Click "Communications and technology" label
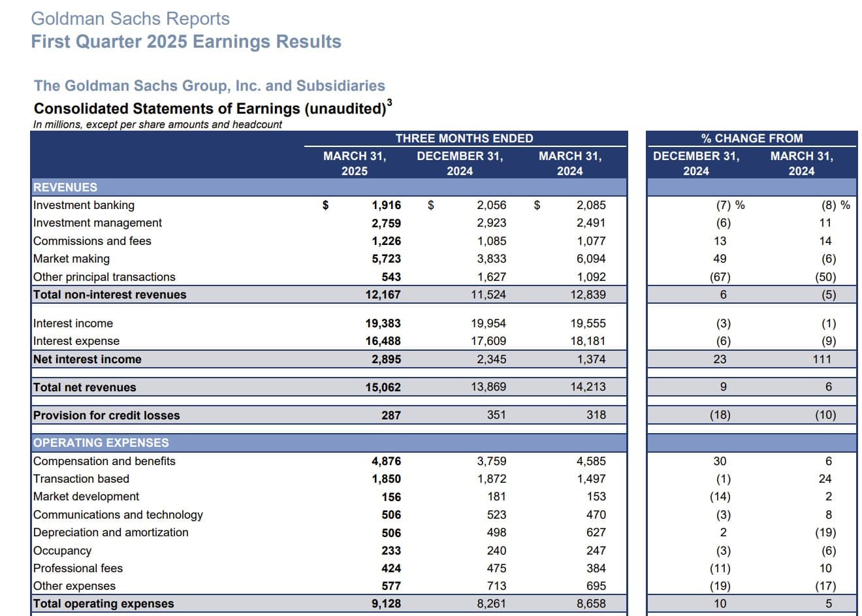The image size is (862, 616). coord(118,515)
